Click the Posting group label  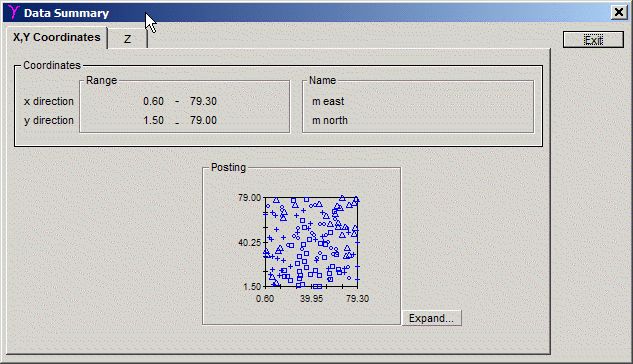click(228, 167)
